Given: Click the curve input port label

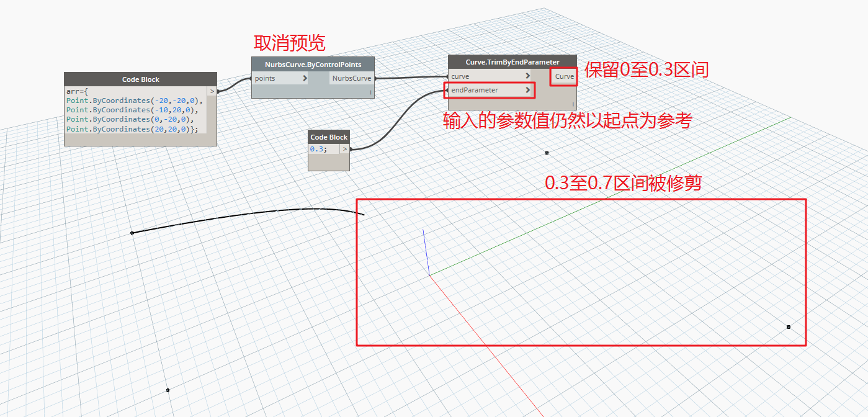Looking at the screenshot, I should click(x=460, y=76).
